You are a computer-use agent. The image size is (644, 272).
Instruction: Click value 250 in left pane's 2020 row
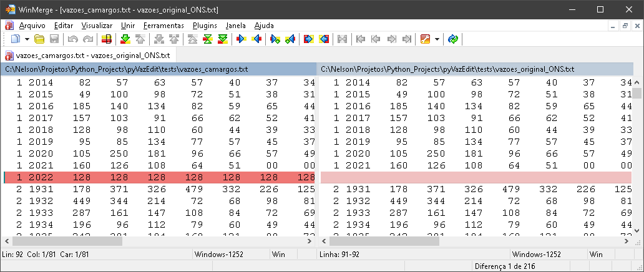pos(119,153)
